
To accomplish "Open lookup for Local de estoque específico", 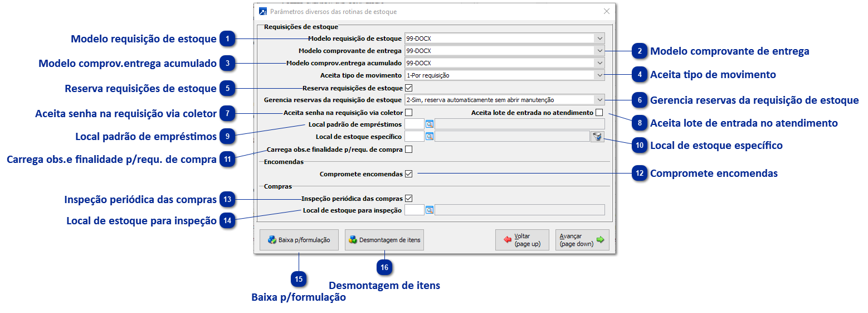I will (x=429, y=136).
